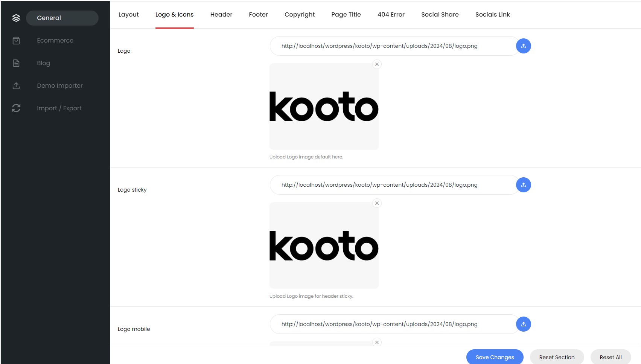641x364 pixels.
Task: Open the Social Share tab
Action: click(x=440, y=15)
